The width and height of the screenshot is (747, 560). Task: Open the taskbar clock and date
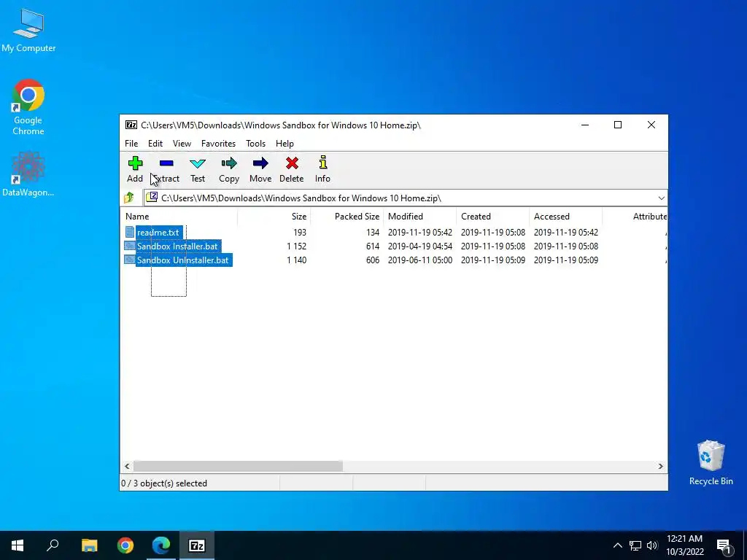point(684,545)
